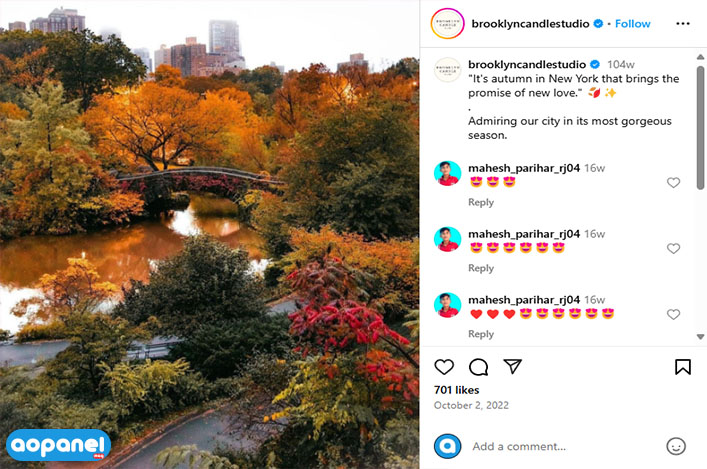This screenshot has height=469, width=707.
Task: Share post using paper plane icon
Action: click(513, 366)
